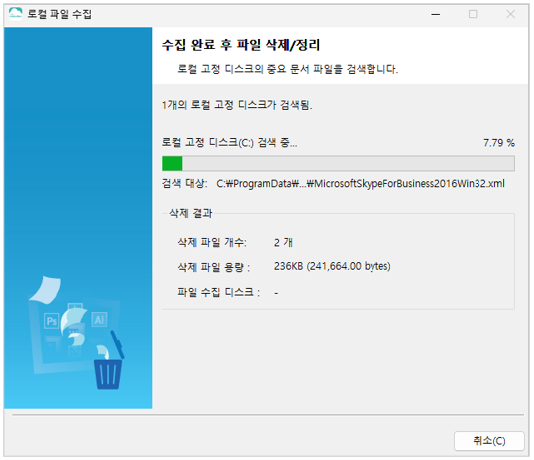The width and height of the screenshot is (534, 460).
Task: Click the heading 수집 완료 후 파일 삭제/정리
Action: tap(241, 45)
